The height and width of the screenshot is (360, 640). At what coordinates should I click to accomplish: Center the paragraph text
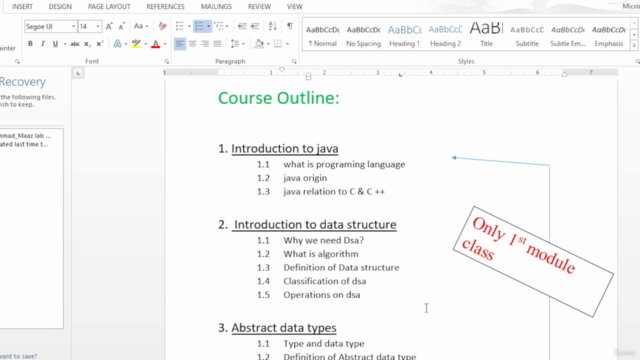click(192, 44)
